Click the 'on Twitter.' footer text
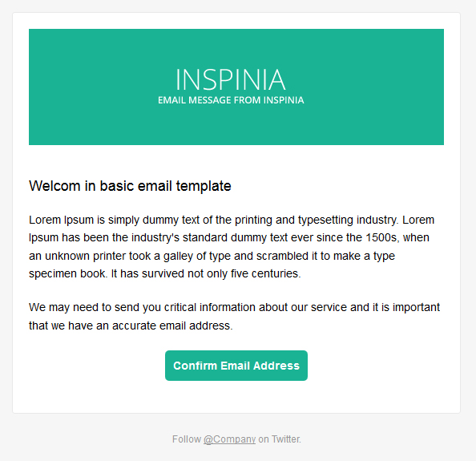The height and width of the screenshot is (461, 476). point(280,439)
